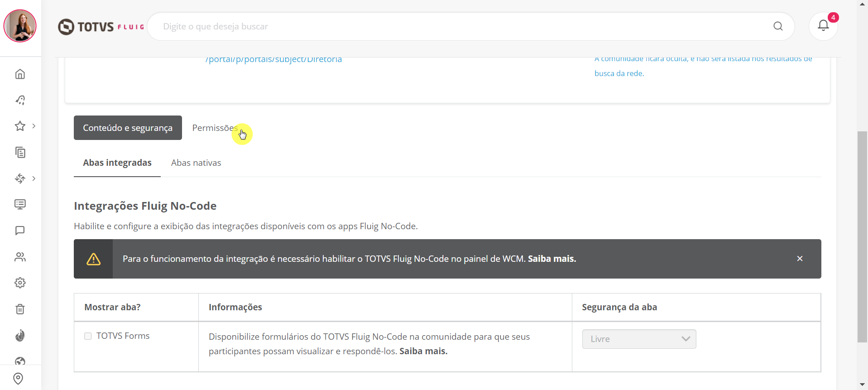Click the page scrollbar up arrow
Viewport: 868px width, 390px height.
pyautogui.click(x=862, y=4)
